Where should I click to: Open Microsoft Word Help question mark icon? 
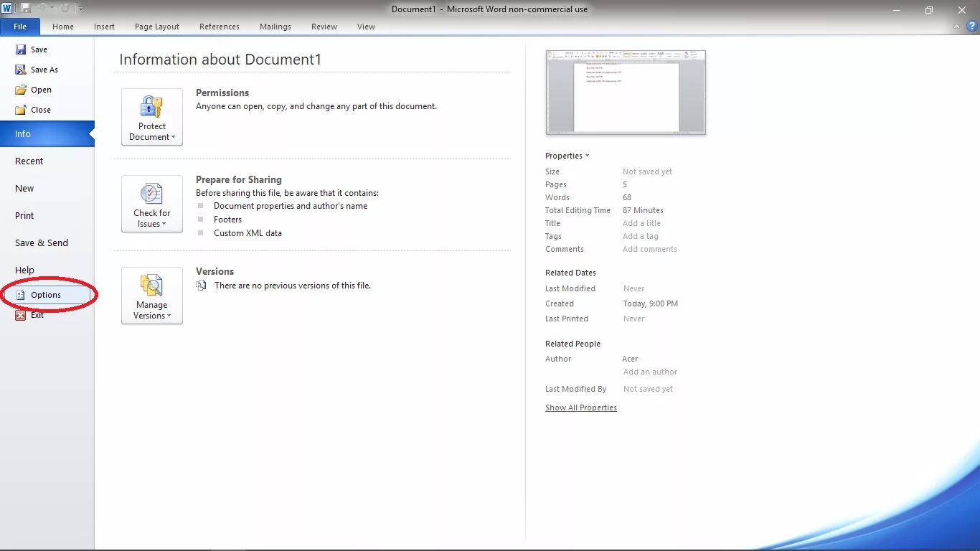click(x=972, y=27)
